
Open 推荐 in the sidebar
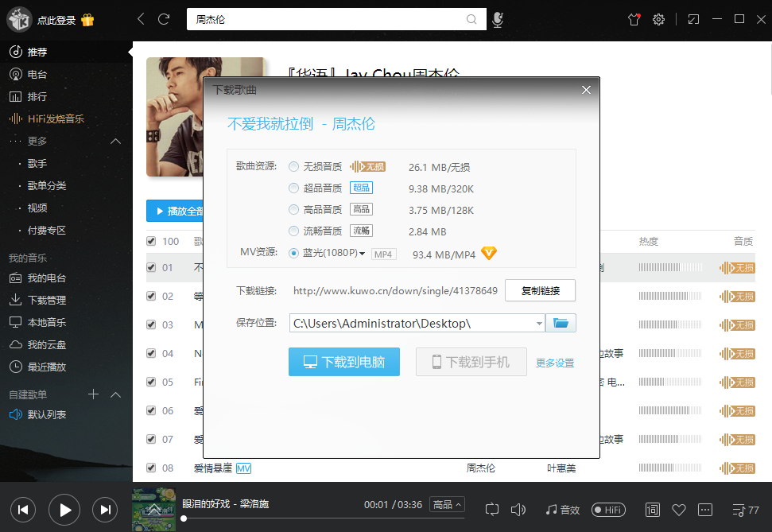[67, 52]
